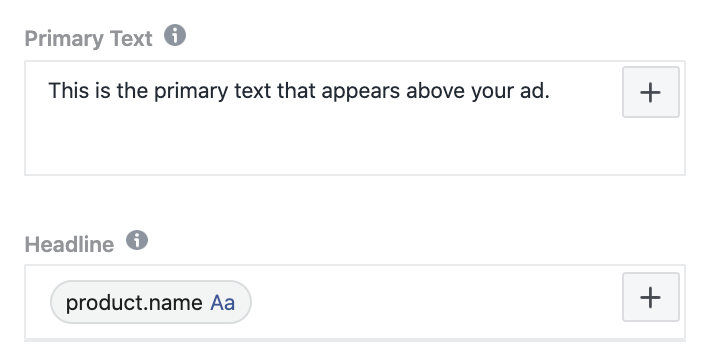Focus the Primary Text input area
The height and width of the screenshot is (360, 706).
click(x=323, y=118)
